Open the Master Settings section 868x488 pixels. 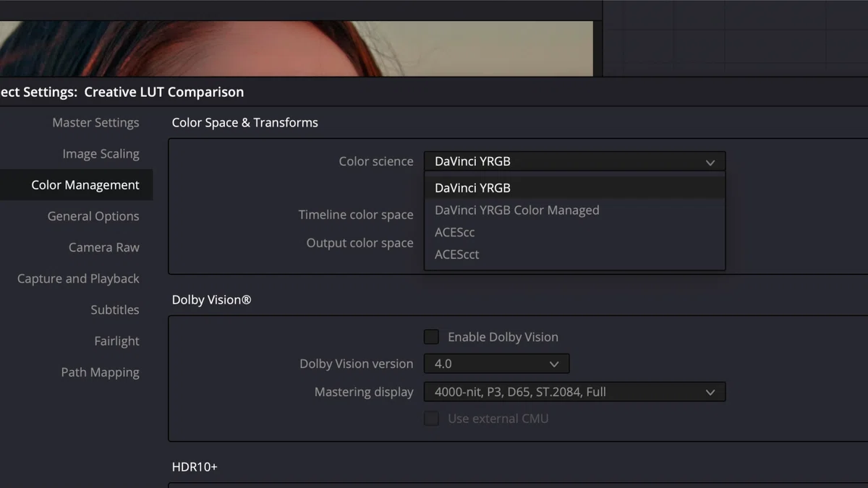(x=95, y=123)
